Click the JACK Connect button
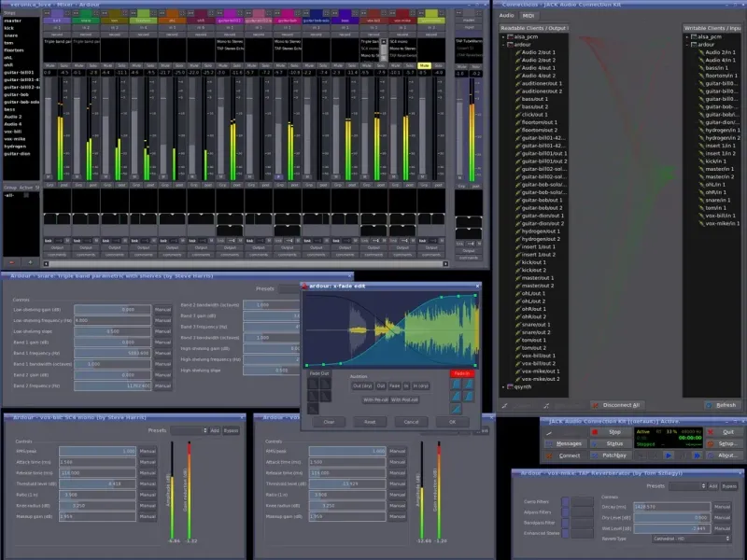The width and height of the screenshot is (747, 560). tap(564, 455)
